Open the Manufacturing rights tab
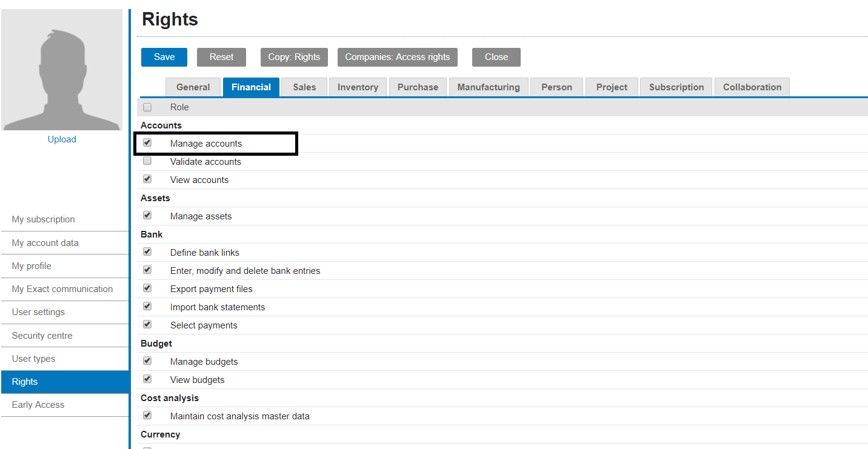 [x=488, y=87]
